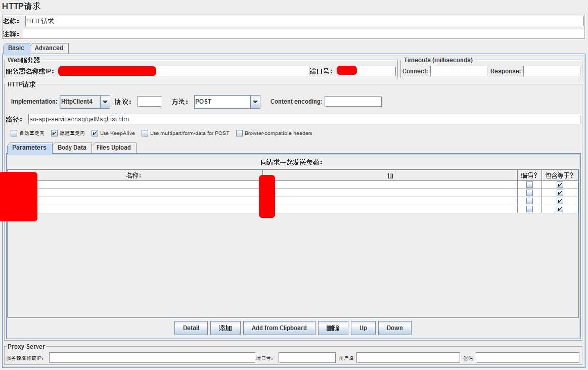Click the Proxy Server 密码 field

pyautogui.click(x=528, y=358)
